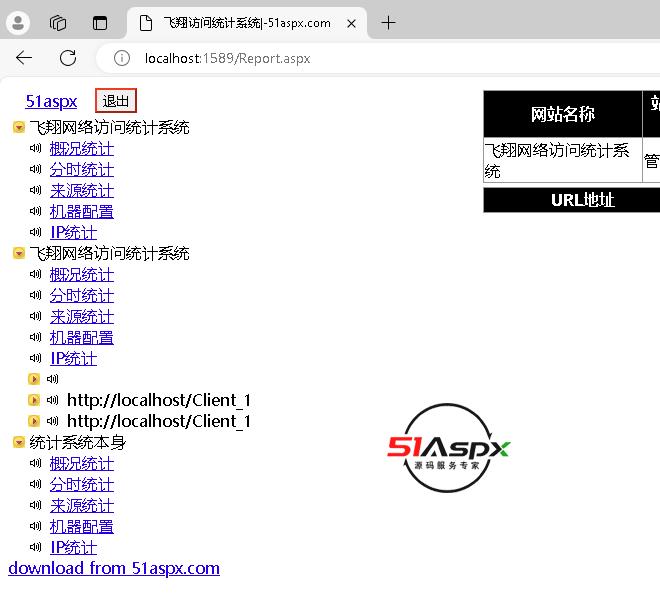The image size is (660, 608).
Task: Select the 统计系统本身 tree label
Action: [x=78, y=443]
